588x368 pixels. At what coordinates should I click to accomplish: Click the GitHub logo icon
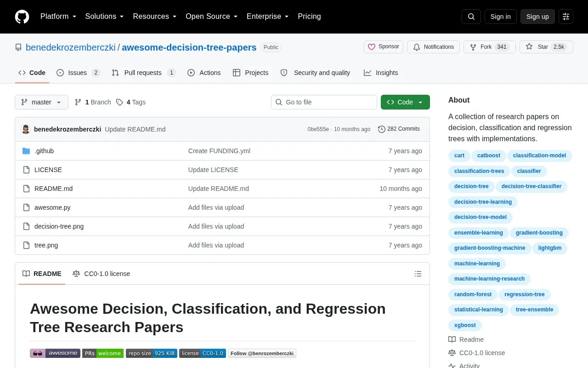tap(22, 17)
